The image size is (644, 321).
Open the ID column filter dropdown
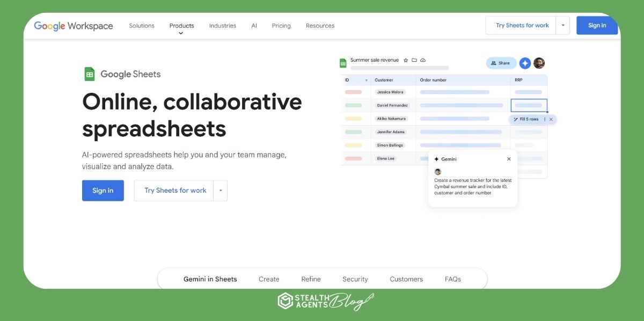366,79
